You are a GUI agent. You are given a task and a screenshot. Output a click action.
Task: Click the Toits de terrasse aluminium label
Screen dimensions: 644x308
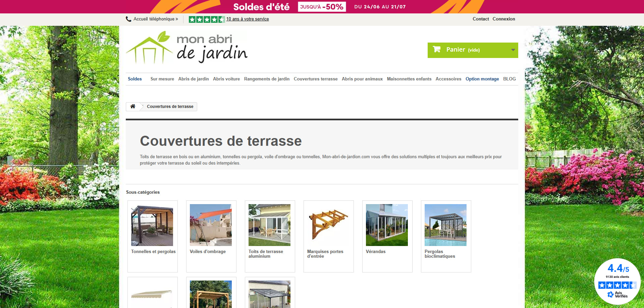[x=266, y=254]
